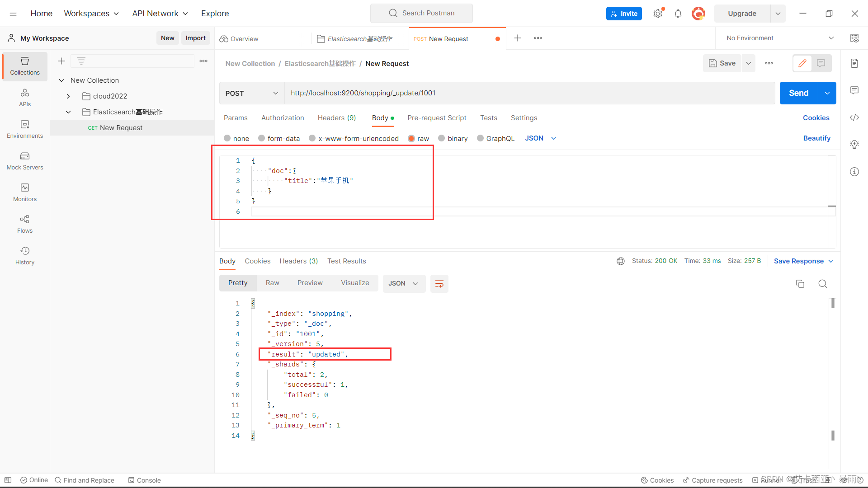Click the request URL input field
This screenshot has height=488, width=868.
point(528,93)
